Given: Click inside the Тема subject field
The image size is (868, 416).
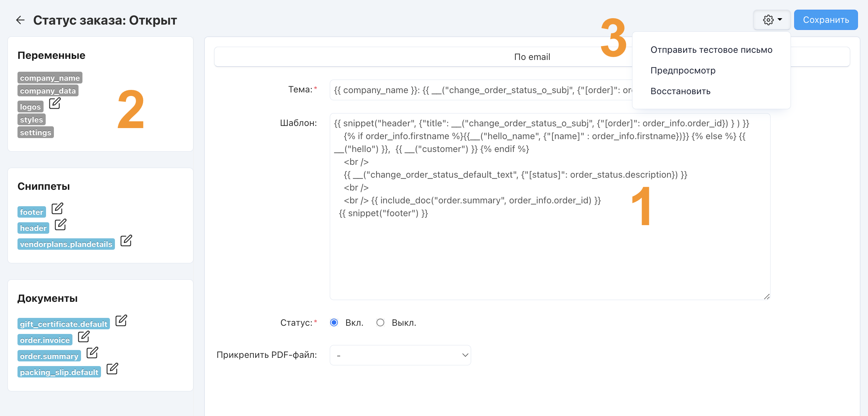Looking at the screenshot, I should (478, 90).
